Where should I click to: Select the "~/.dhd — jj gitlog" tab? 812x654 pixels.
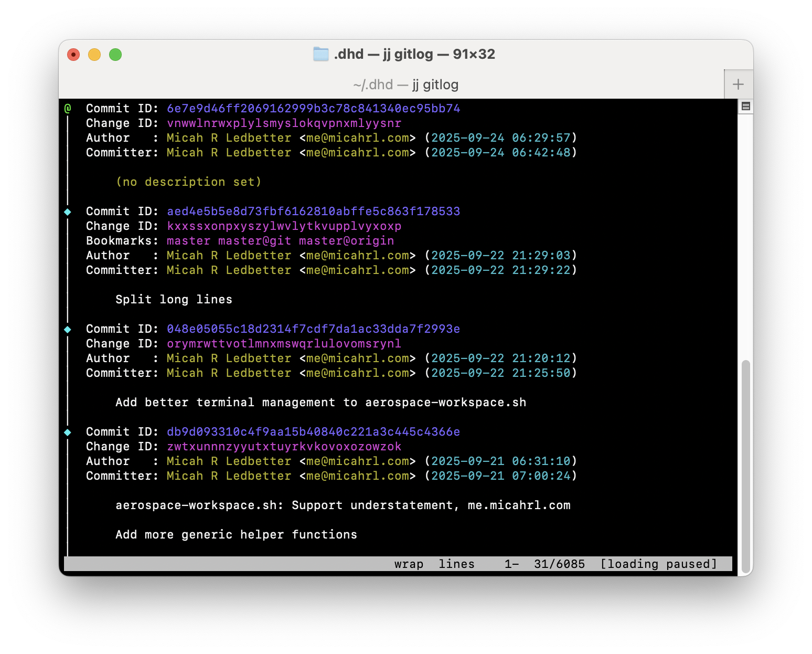coord(405,85)
